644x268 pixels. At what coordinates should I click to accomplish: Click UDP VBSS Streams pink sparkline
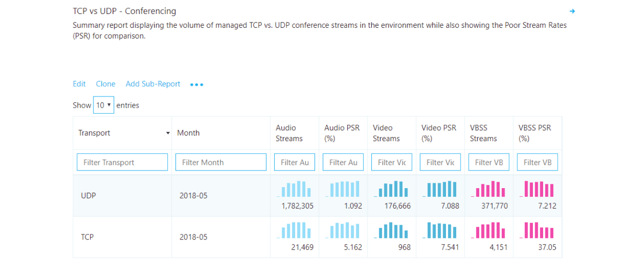point(488,189)
